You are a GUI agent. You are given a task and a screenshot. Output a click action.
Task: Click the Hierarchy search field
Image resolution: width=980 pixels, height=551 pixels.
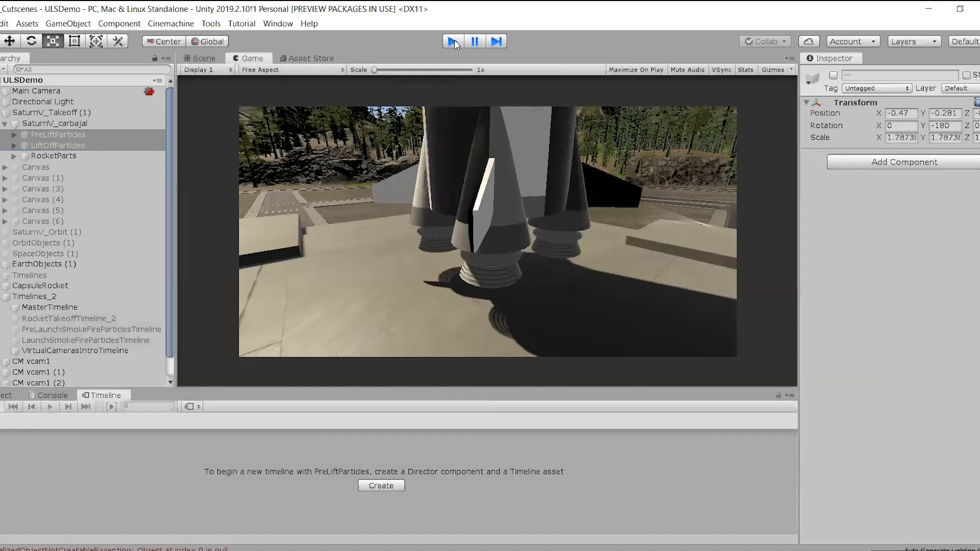[92, 69]
